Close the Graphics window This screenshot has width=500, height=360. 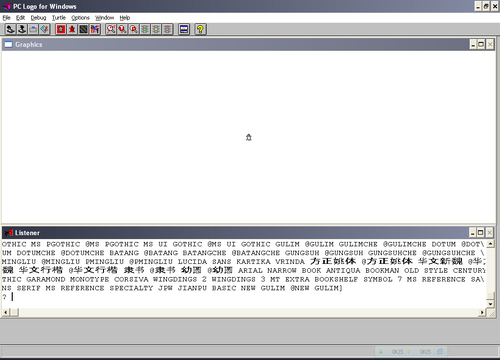point(490,44)
